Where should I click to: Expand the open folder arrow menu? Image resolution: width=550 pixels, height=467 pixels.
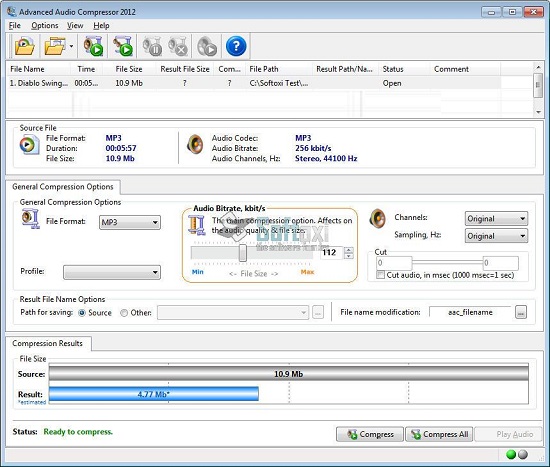[71, 46]
